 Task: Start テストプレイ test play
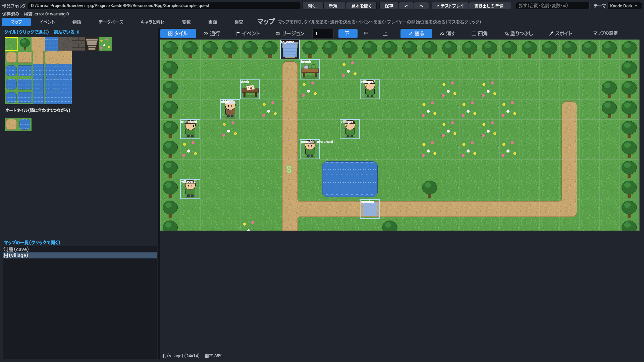(x=450, y=6)
